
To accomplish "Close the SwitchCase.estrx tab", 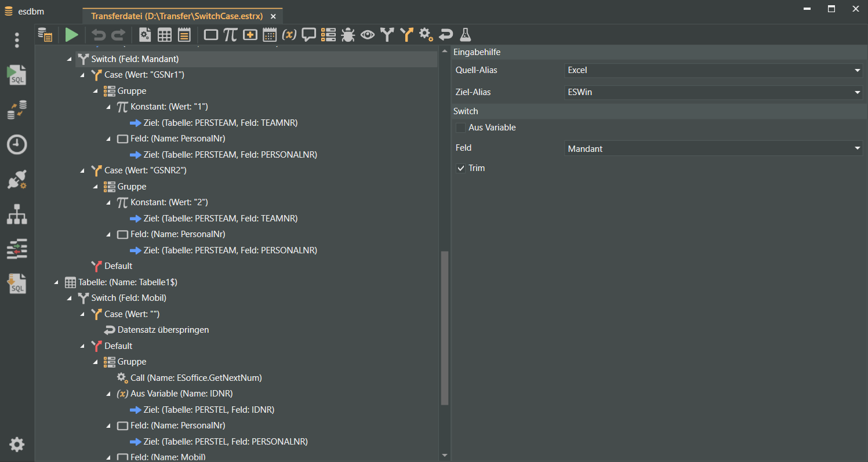I will pos(274,17).
